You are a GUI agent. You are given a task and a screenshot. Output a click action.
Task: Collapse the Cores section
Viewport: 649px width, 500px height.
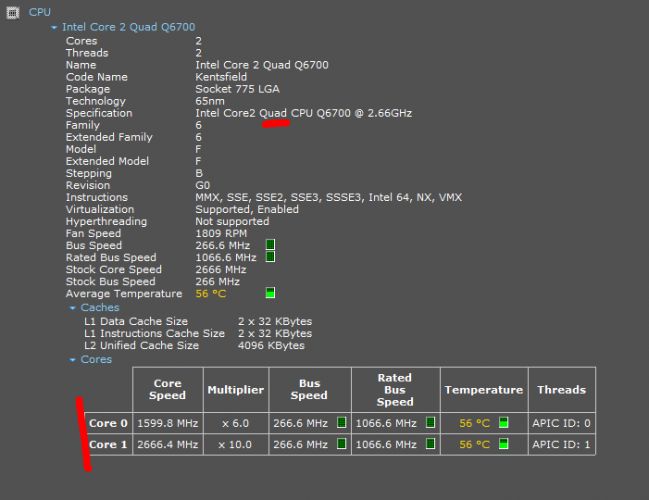(72, 360)
